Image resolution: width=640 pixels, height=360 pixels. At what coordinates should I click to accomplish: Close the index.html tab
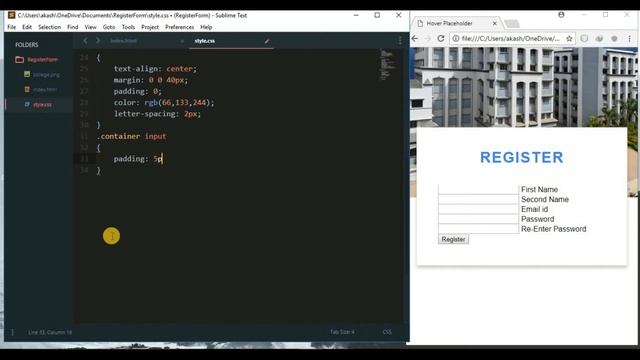click(182, 41)
